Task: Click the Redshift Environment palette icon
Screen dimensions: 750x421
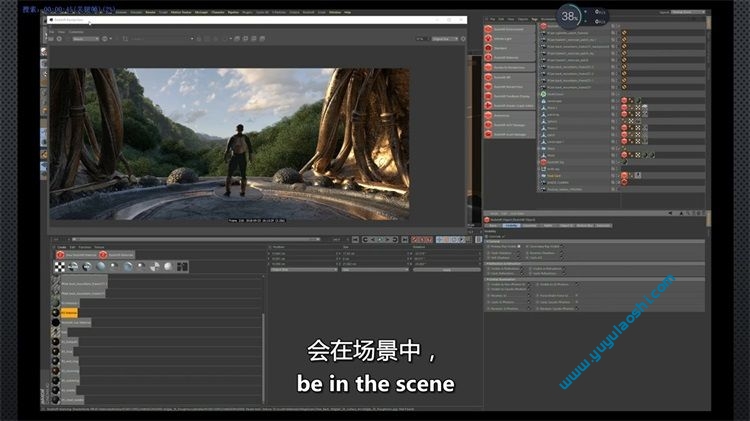Action: coord(488,29)
